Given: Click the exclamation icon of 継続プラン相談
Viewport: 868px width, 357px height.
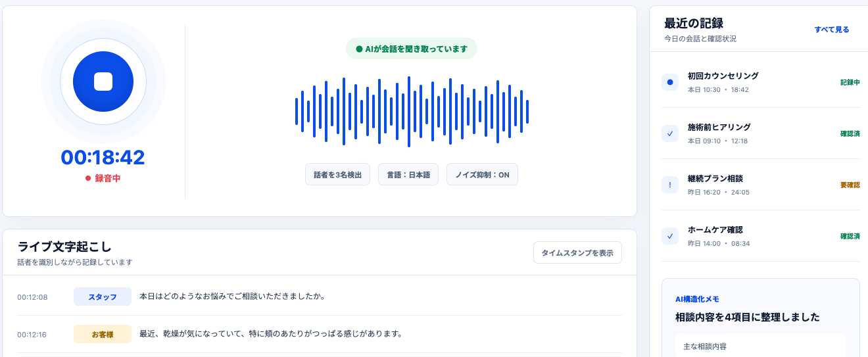Looking at the screenshot, I should coord(670,185).
